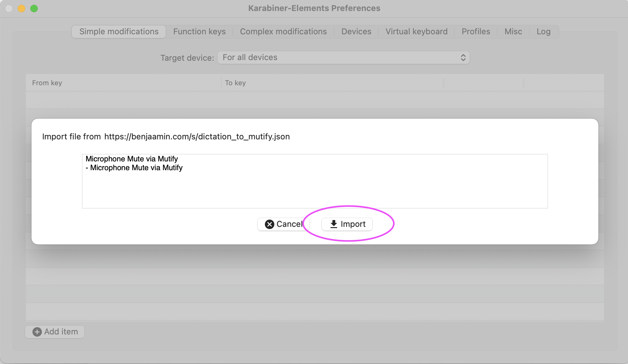Select the Virtual keyboard tab
Viewport: 628px width, 364px height.
pyautogui.click(x=416, y=31)
